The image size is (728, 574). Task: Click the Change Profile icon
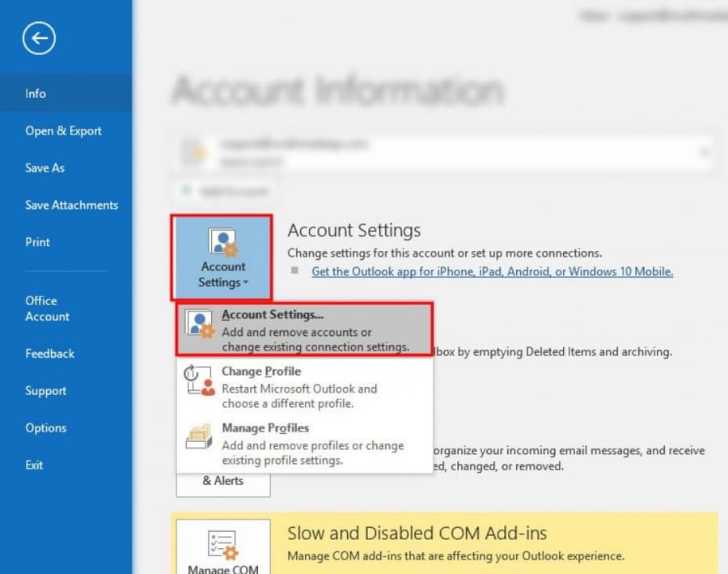(x=199, y=381)
